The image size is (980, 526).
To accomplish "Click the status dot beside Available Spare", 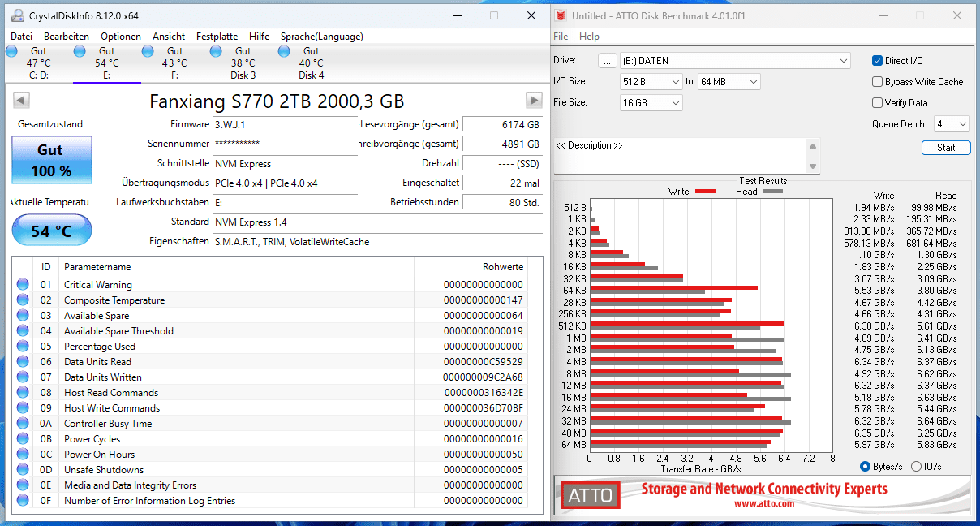I will (23, 315).
